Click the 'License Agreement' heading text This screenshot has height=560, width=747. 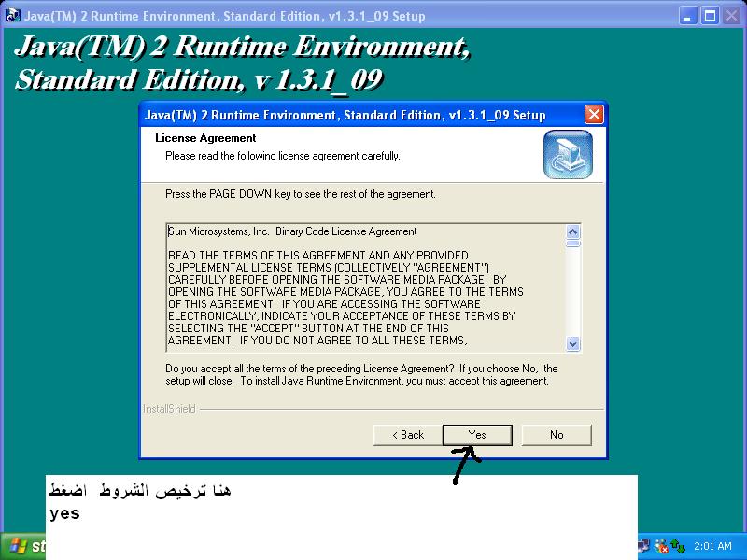[x=205, y=138]
